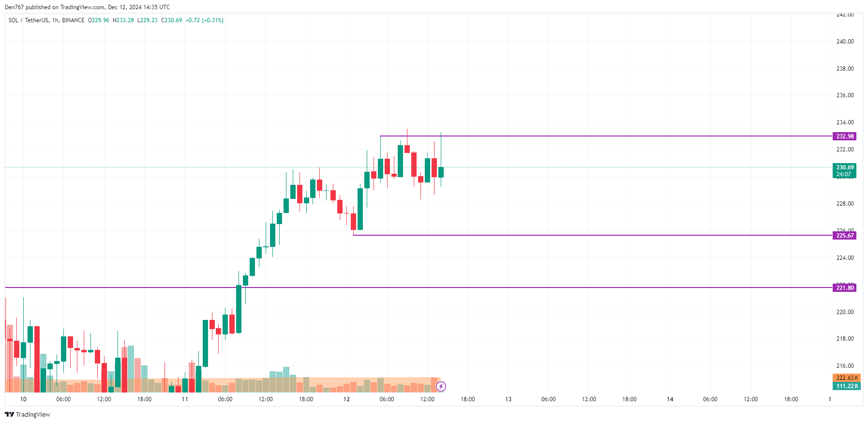Click the green 230.69 current price label

(x=845, y=167)
